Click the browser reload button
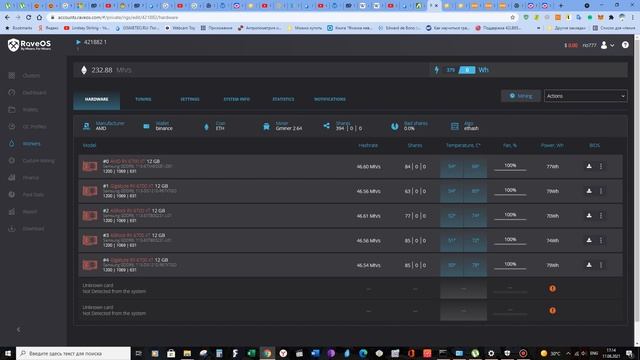The image size is (640, 360). point(29,18)
